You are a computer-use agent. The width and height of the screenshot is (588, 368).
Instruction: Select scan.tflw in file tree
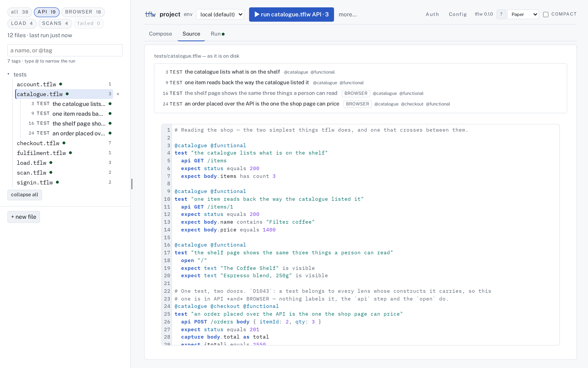64,173
